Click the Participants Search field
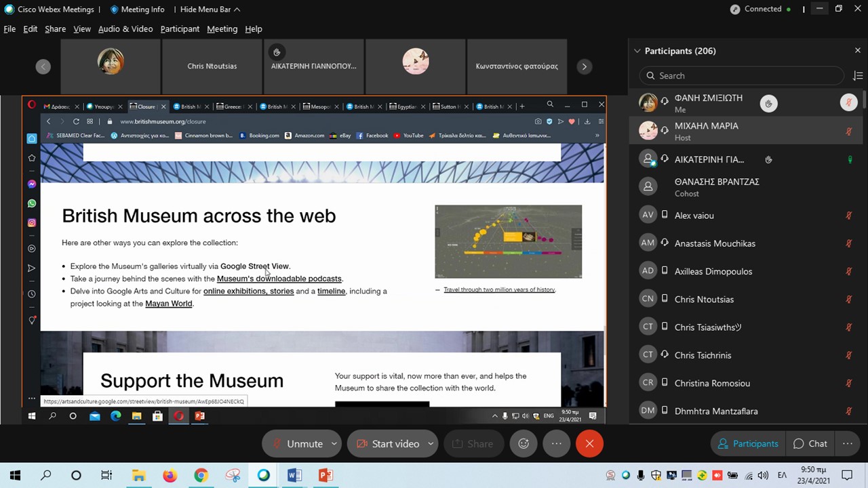The width and height of the screenshot is (868, 488). click(741, 76)
